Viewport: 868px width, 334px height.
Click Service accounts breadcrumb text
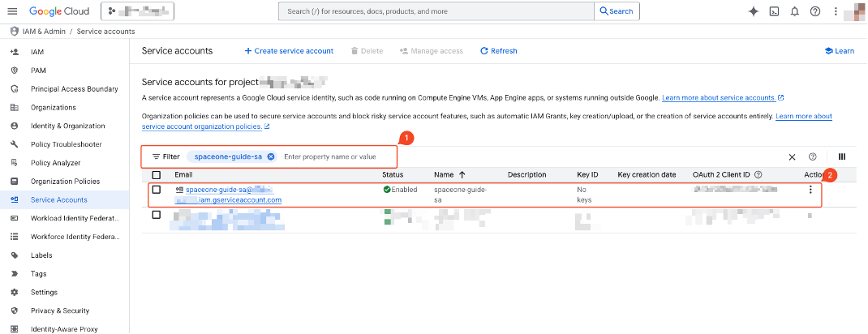click(105, 32)
